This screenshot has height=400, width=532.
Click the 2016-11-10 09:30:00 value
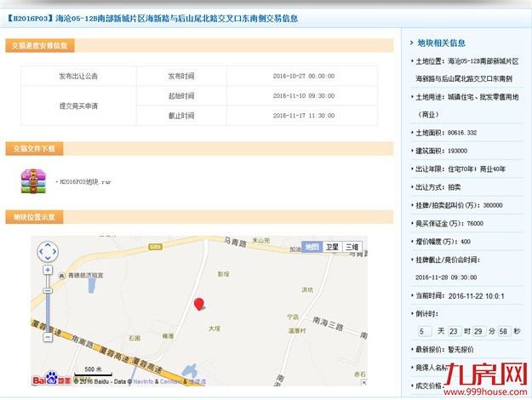(x=304, y=96)
